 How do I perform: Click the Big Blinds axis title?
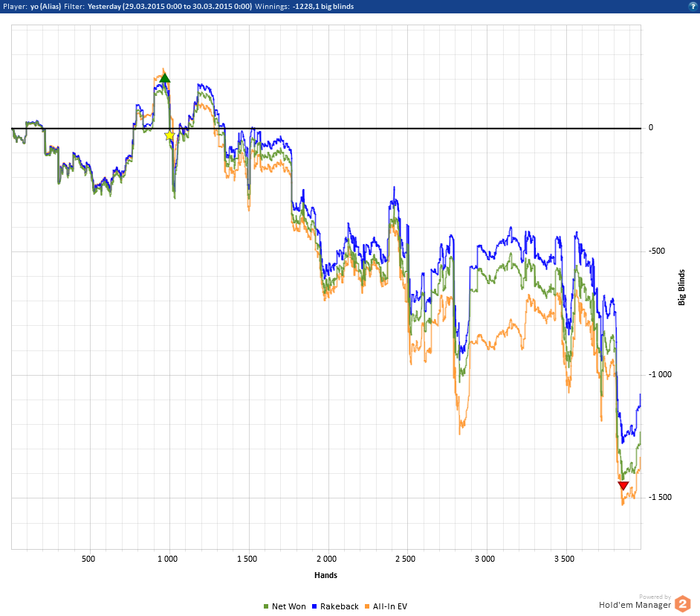click(x=681, y=287)
